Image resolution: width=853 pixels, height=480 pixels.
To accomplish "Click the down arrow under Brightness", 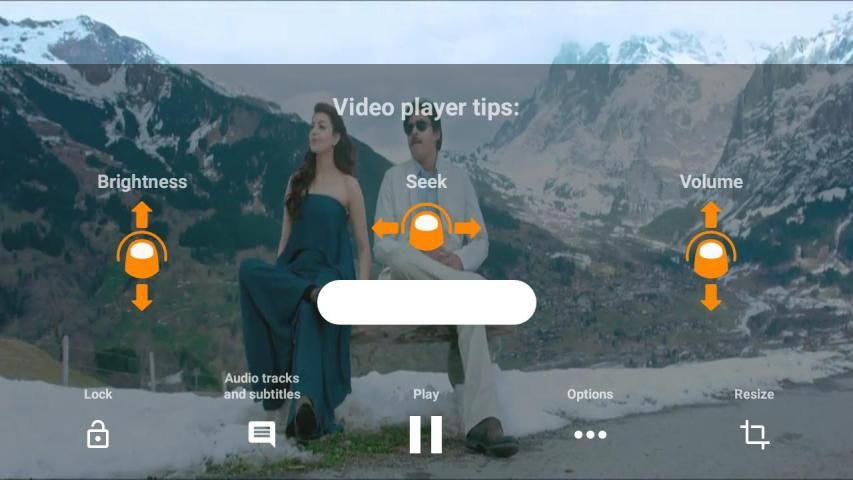I will (142, 297).
